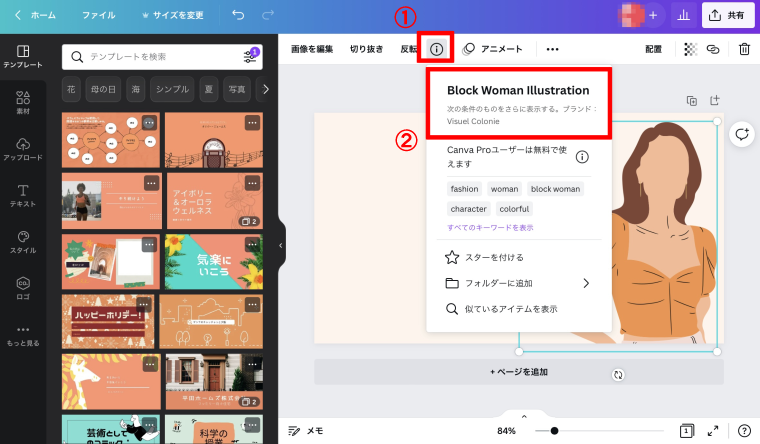Open the analytics bar chart icon
Screen dimensions: 760x444
coord(684,15)
